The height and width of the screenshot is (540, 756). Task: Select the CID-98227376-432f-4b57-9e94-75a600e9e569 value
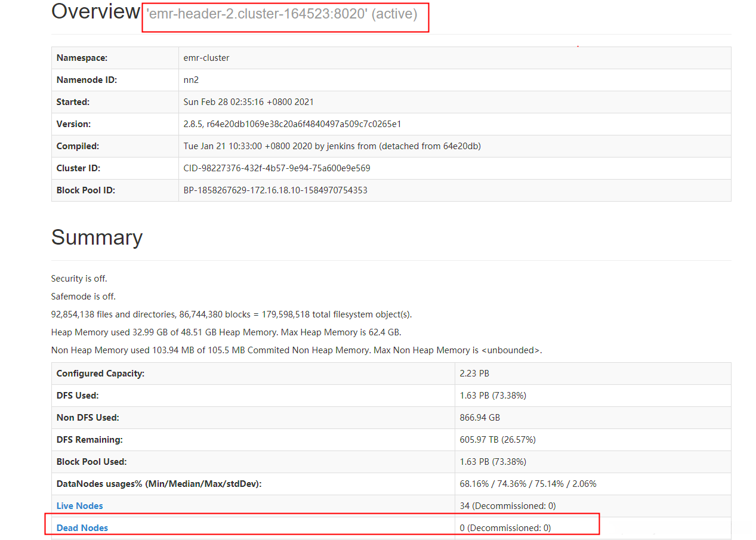(277, 168)
